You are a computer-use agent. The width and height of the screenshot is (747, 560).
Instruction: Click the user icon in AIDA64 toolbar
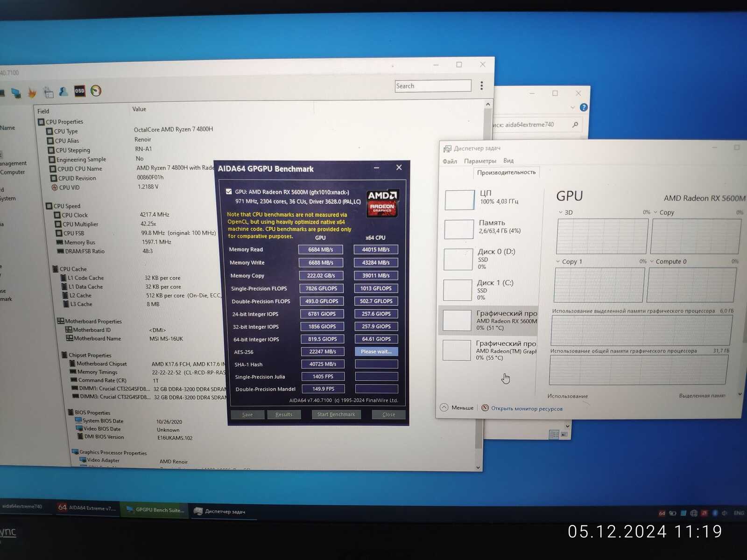[x=63, y=91]
